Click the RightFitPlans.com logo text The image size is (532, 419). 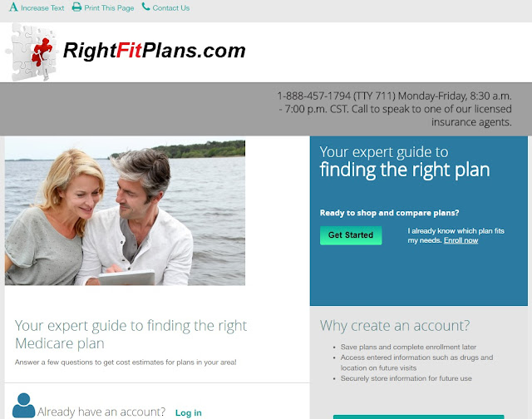(x=154, y=51)
